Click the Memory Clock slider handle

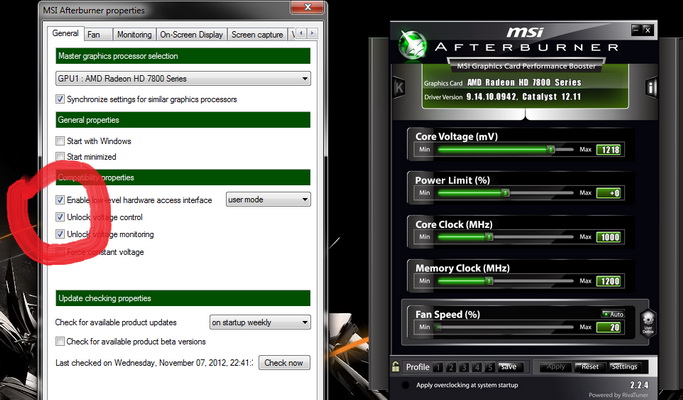[x=489, y=281]
